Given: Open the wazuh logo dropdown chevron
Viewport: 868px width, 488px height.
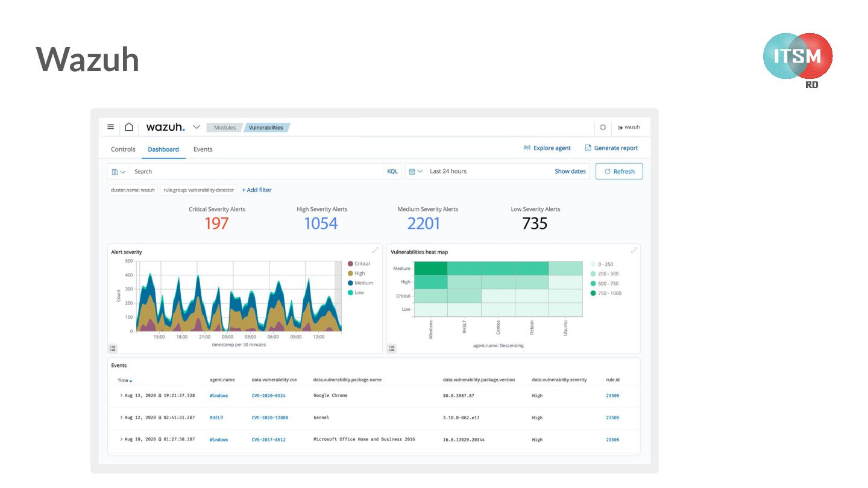Looking at the screenshot, I should (196, 127).
